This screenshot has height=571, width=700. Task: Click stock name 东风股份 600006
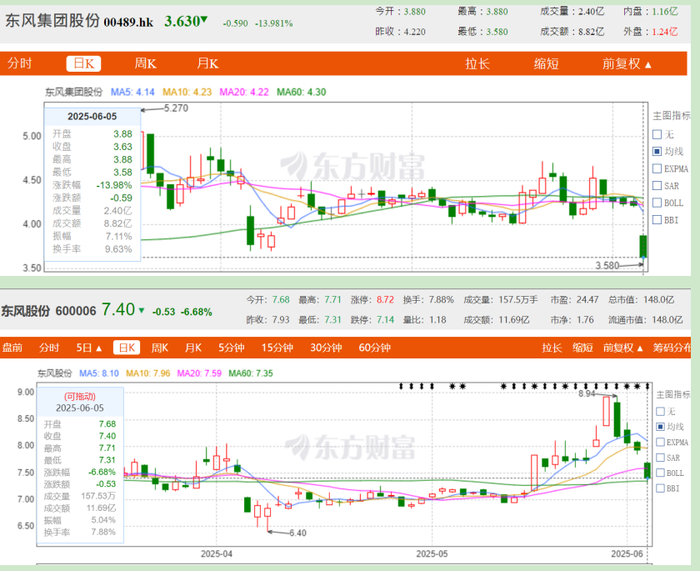[48, 311]
